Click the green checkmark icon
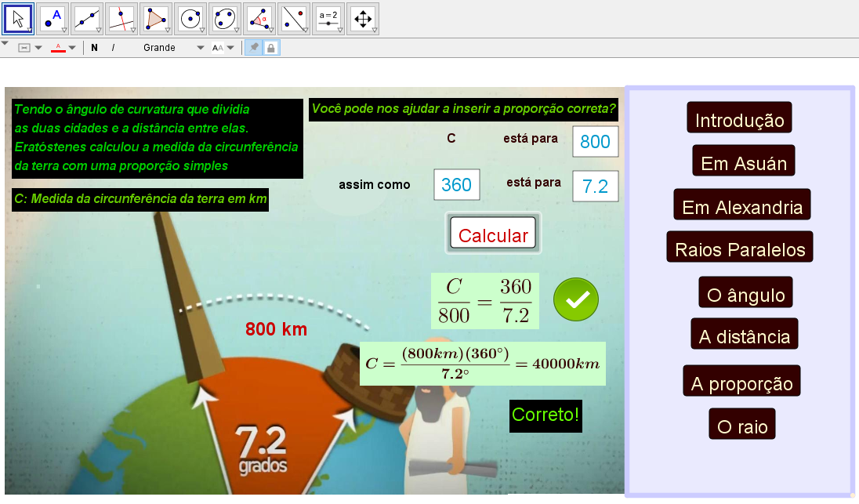 tap(576, 299)
